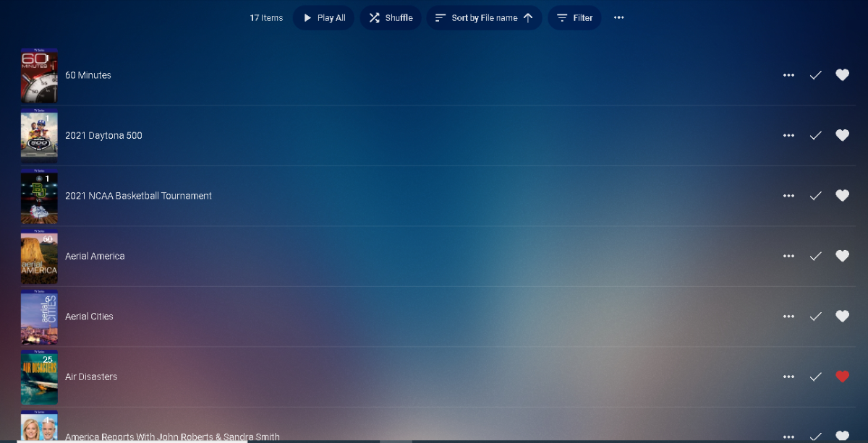Mark 2021 Daytona 500 as played
The image size is (868, 443).
[815, 135]
